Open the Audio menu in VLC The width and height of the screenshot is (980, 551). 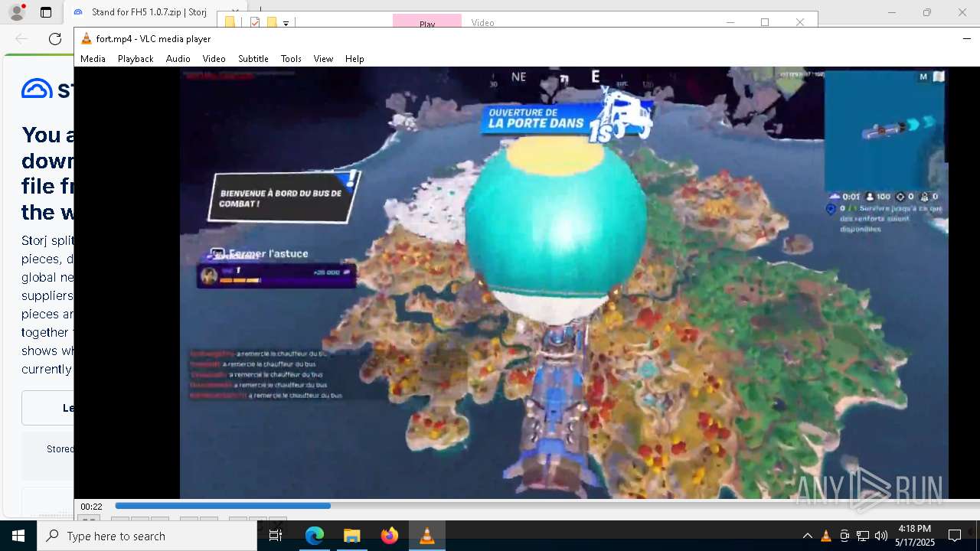[x=178, y=59]
